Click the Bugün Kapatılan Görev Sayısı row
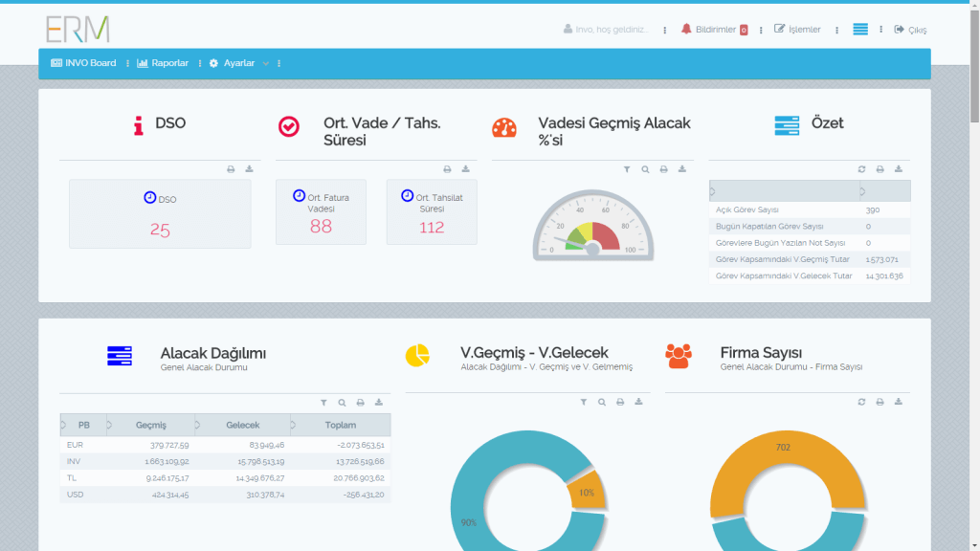The image size is (980, 551). click(x=810, y=226)
